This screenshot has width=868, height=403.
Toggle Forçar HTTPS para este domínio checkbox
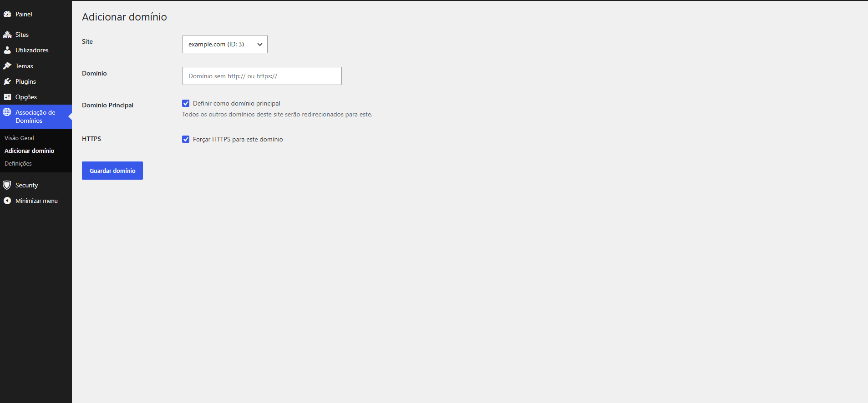click(186, 139)
